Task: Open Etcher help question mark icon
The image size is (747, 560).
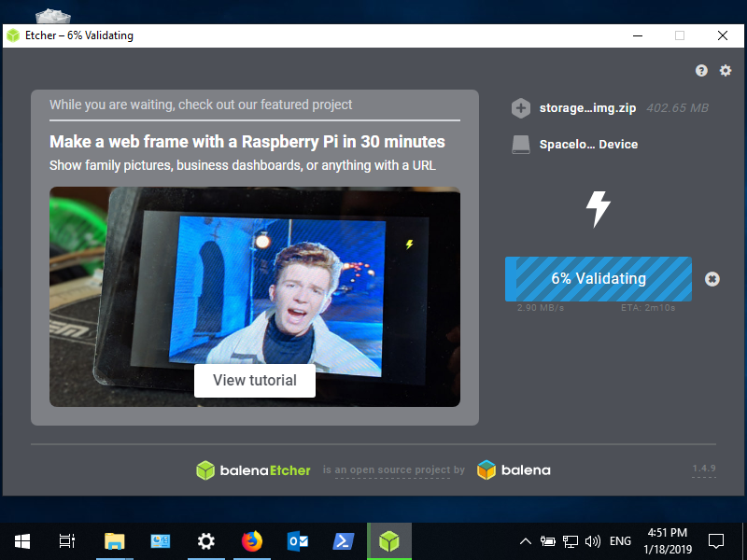Action: coord(701,71)
